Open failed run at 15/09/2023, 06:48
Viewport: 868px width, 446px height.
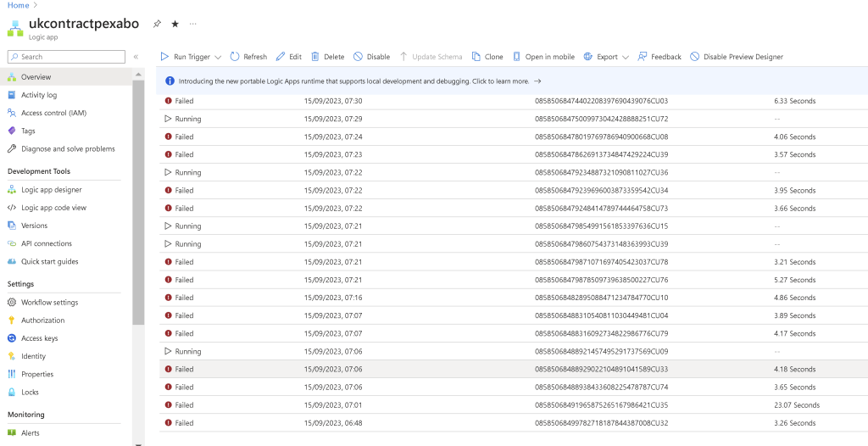[x=514, y=423]
